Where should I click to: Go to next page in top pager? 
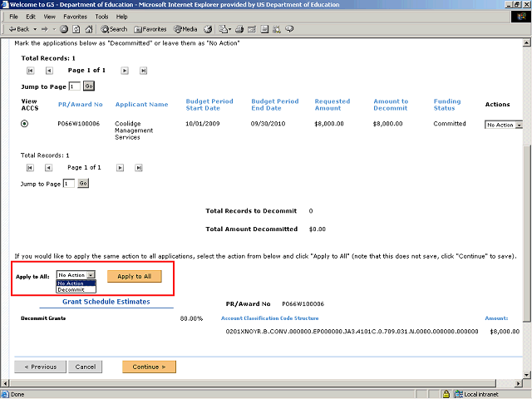click(125, 71)
